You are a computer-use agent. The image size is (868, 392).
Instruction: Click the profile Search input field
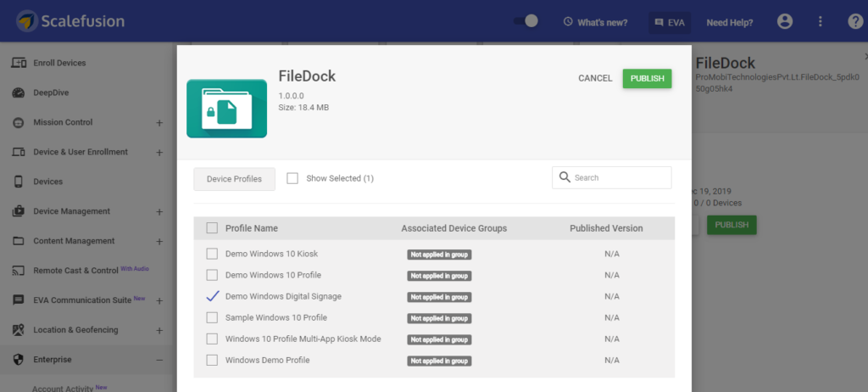tap(612, 177)
